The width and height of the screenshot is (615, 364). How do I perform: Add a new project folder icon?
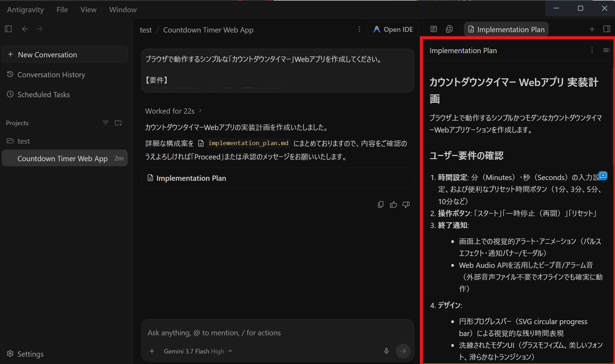point(118,123)
